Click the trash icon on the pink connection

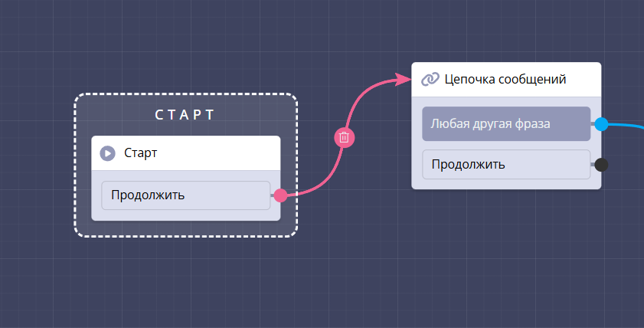pyautogui.click(x=345, y=137)
